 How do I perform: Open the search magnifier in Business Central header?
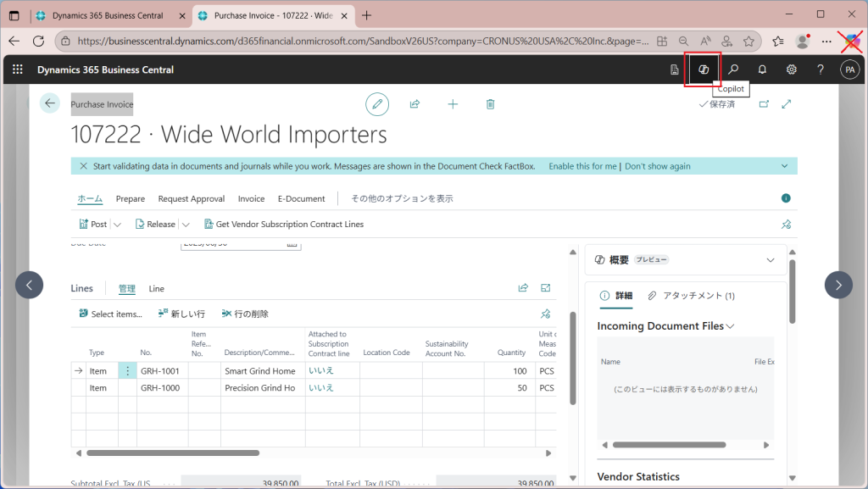[x=733, y=69]
